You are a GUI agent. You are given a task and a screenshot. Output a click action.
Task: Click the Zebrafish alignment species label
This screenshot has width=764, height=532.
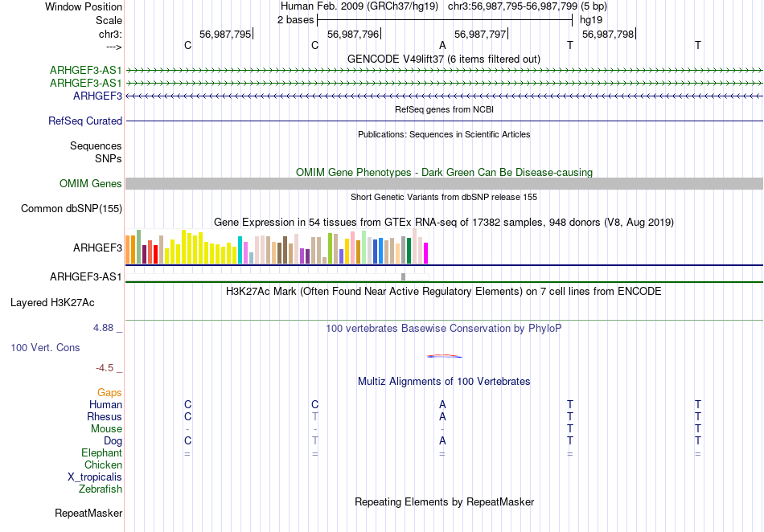101,489
